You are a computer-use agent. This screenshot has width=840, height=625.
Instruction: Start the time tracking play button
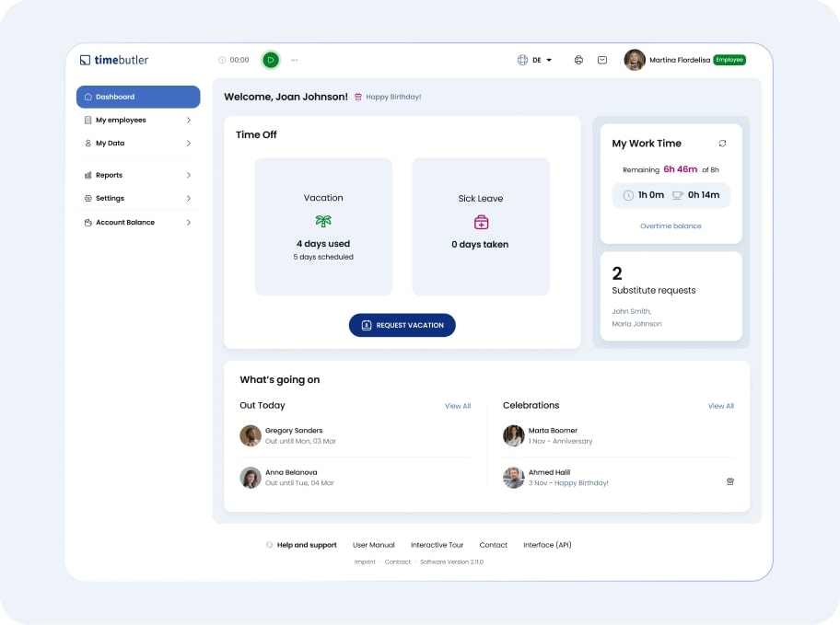click(x=271, y=60)
